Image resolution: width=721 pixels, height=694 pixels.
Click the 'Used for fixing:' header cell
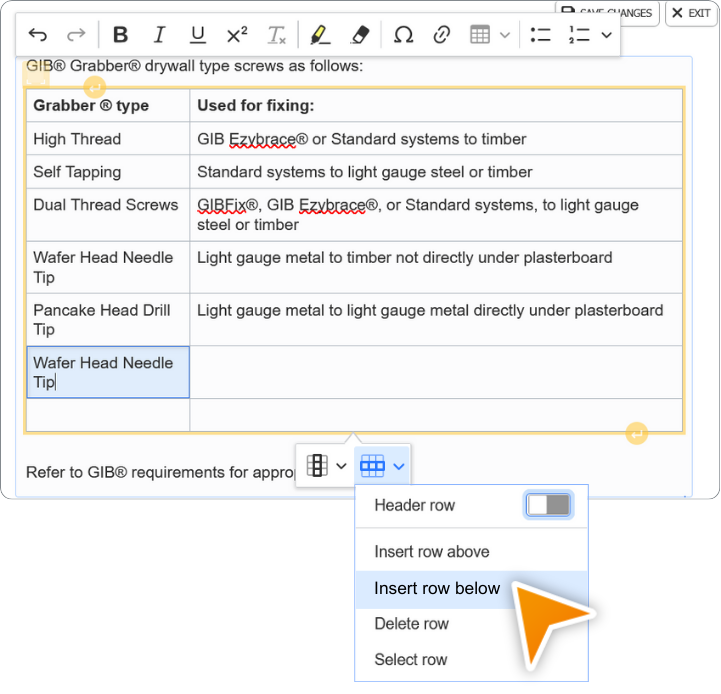tap(436, 105)
